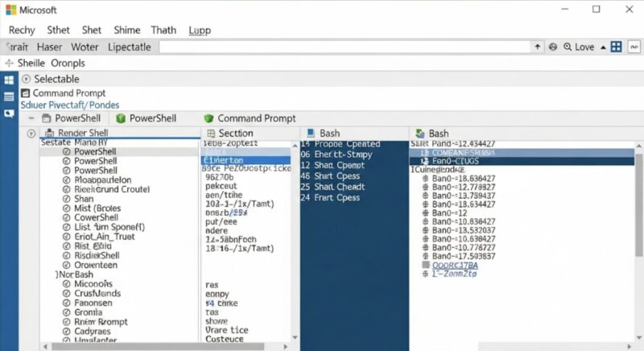This screenshot has height=351, width=644.
Task: Switch to the green-cube PowerShell tab
Action: [x=147, y=118]
